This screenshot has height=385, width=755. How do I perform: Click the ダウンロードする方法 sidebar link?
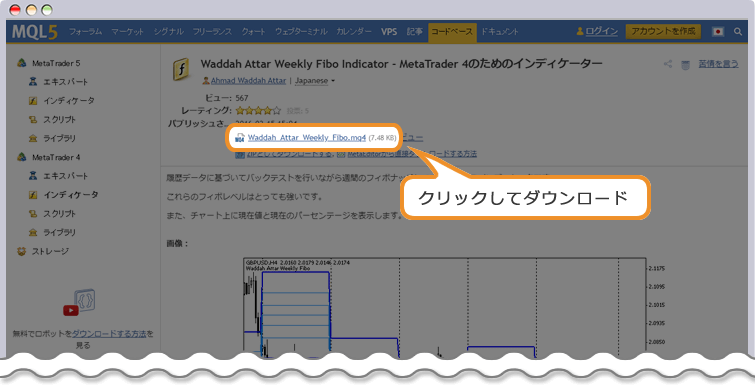[109, 334]
